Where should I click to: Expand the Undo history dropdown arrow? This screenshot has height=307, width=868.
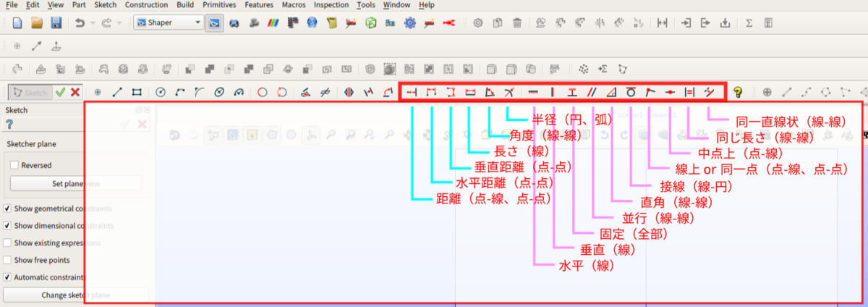click(91, 23)
